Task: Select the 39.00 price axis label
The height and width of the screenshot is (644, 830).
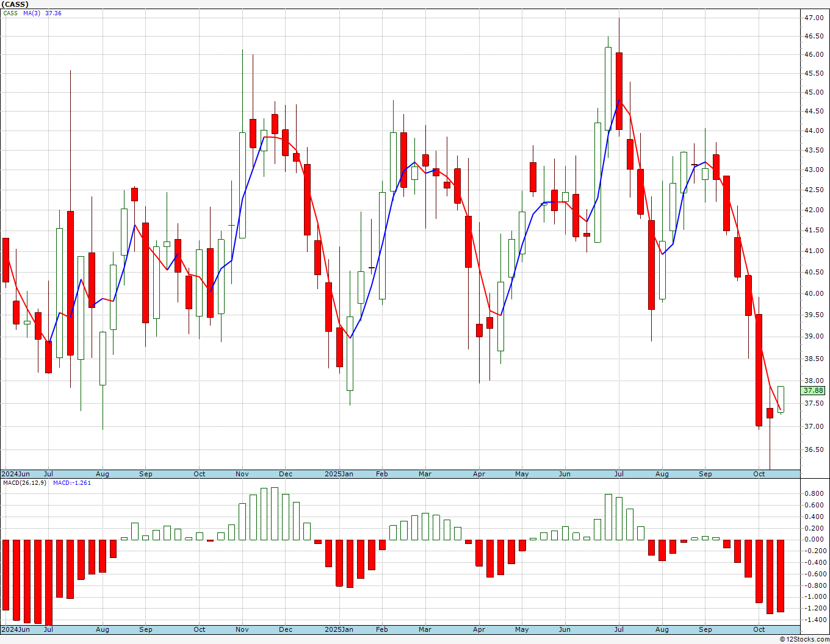Action: click(814, 336)
